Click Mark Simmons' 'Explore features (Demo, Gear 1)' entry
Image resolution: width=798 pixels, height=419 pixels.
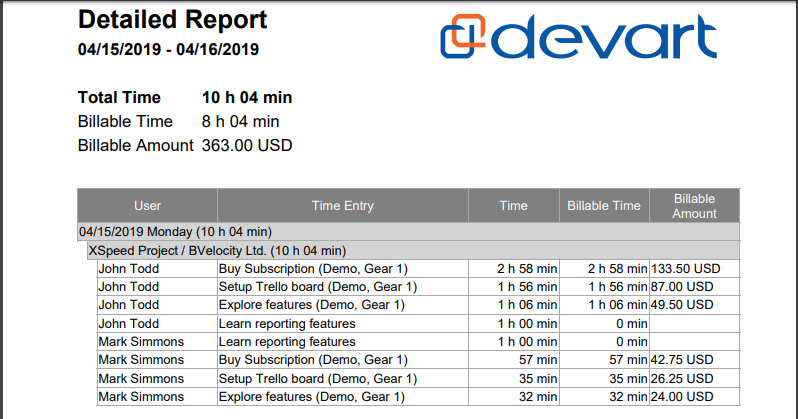tap(311, 397)
